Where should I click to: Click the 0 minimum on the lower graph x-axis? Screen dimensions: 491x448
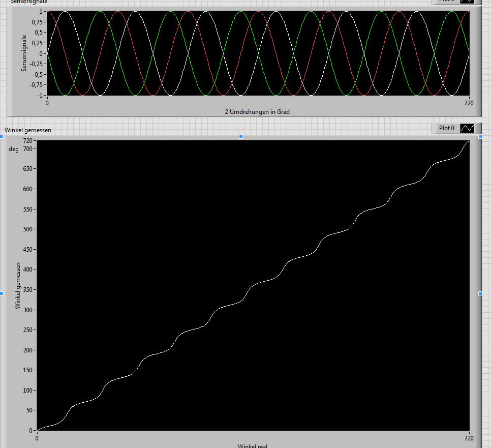pyautogui.click(x=37, y=438)
